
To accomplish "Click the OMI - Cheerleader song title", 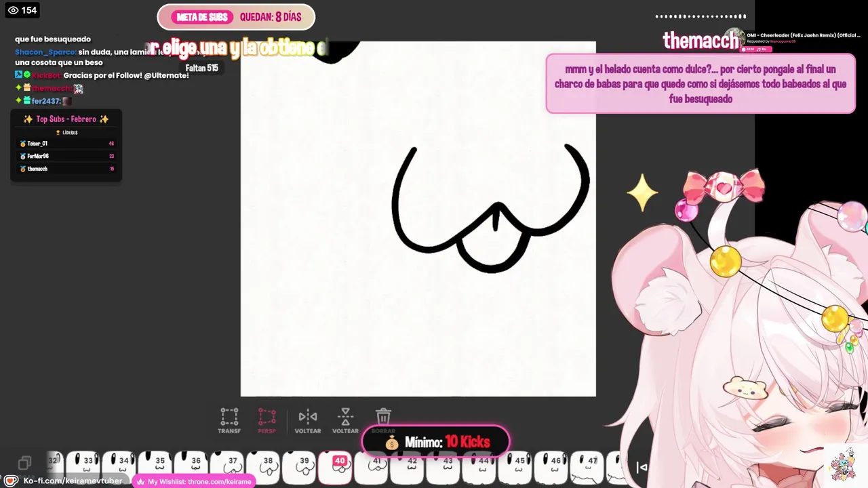I will coord(804,35).
